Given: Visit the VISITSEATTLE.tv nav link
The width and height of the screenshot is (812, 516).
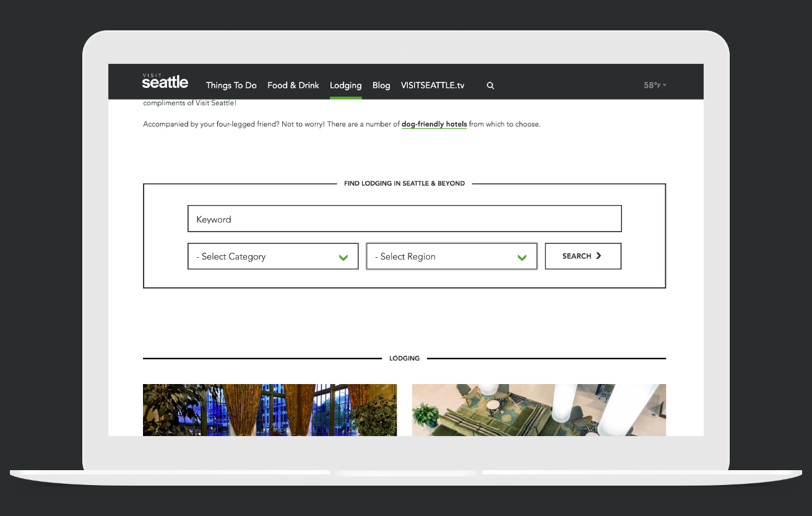Looking at the screenshot, I should pos(433,85).
